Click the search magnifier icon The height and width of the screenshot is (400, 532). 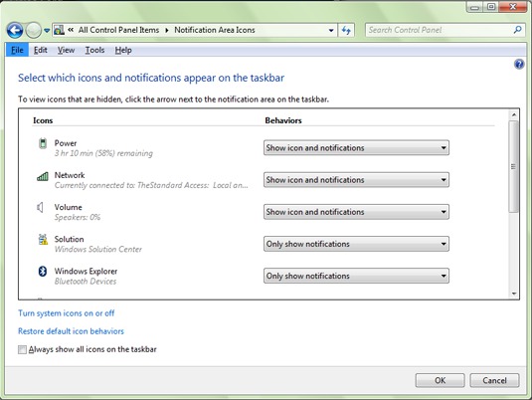point(517,30)
